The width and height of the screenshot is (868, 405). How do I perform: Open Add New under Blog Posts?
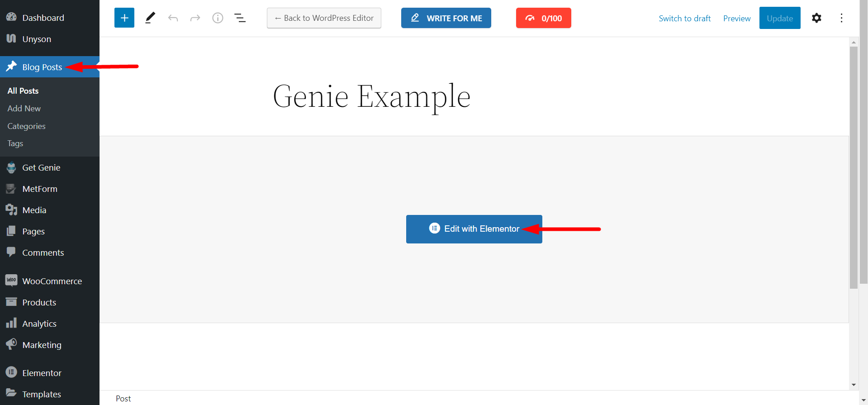pos(24,109)
